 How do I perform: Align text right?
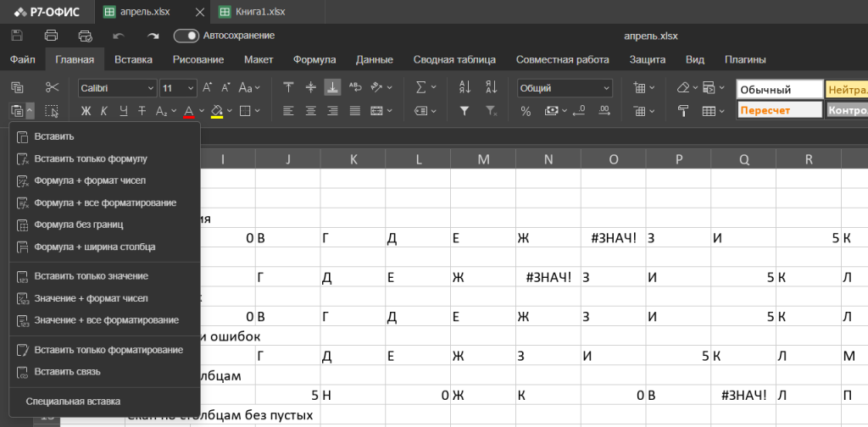pos(332,111)
